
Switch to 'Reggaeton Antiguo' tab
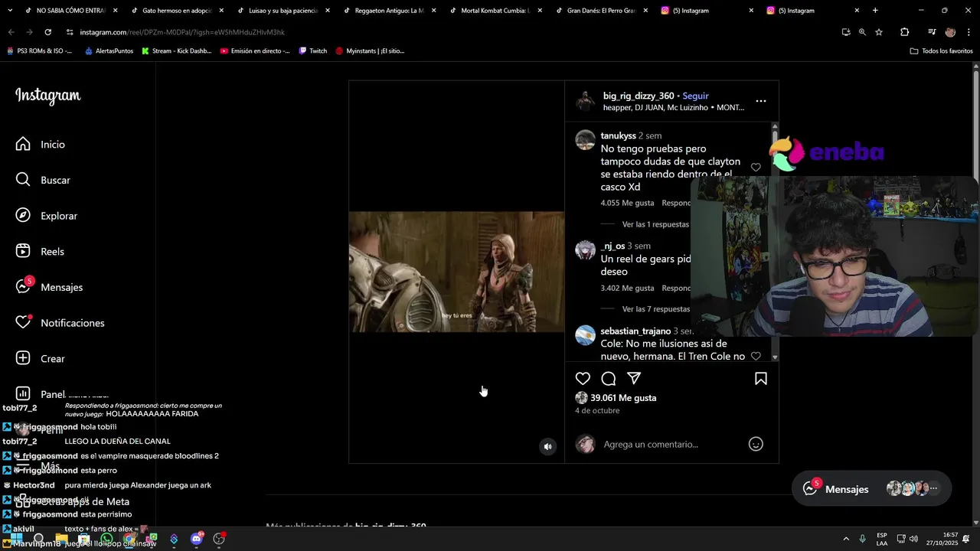(389, 11)
